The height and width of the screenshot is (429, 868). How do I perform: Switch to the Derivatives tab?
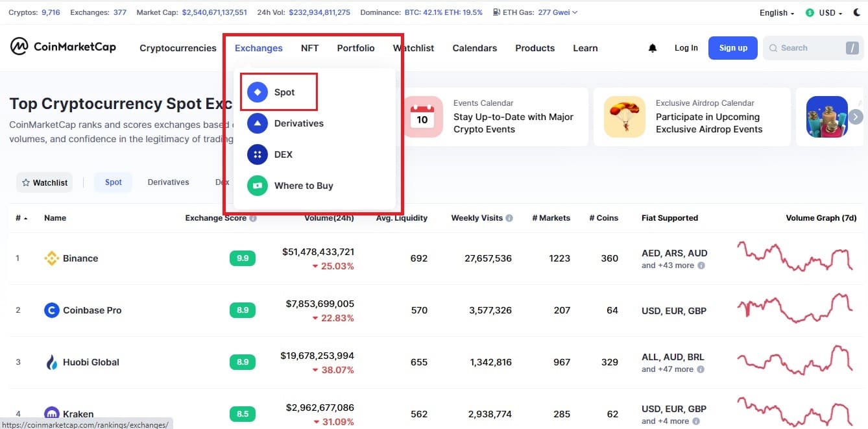(168, 182)
